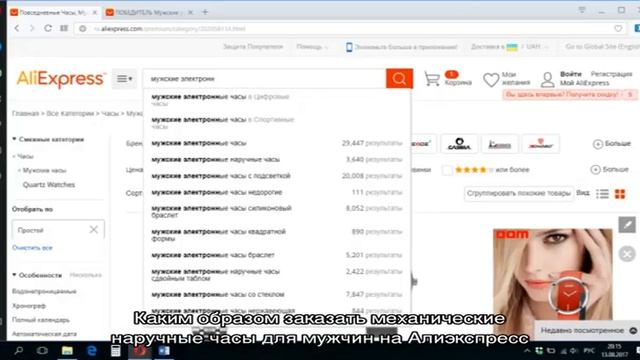Collapse Особенности section
The width and height of the screenshot is (640, 360).
[x=37, y=275]
